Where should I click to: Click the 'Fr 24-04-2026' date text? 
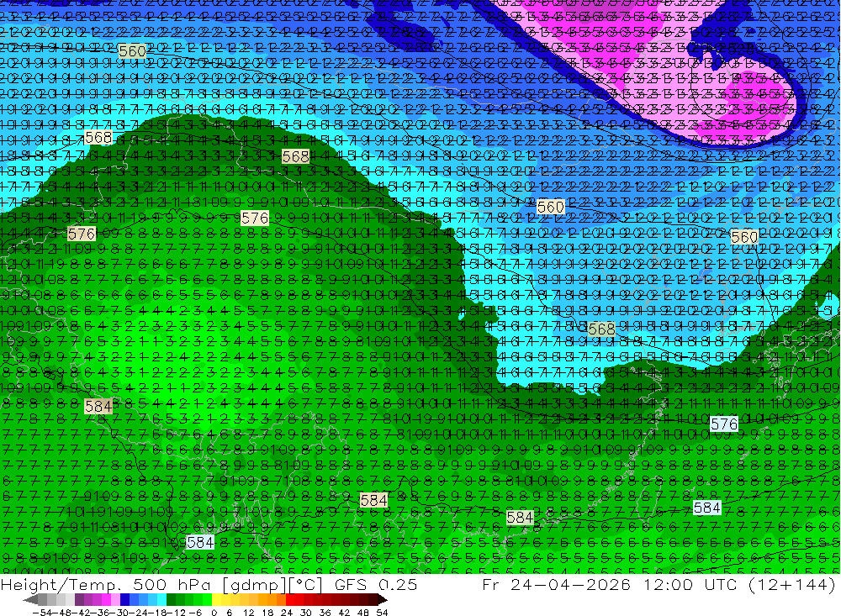[556, 584]
